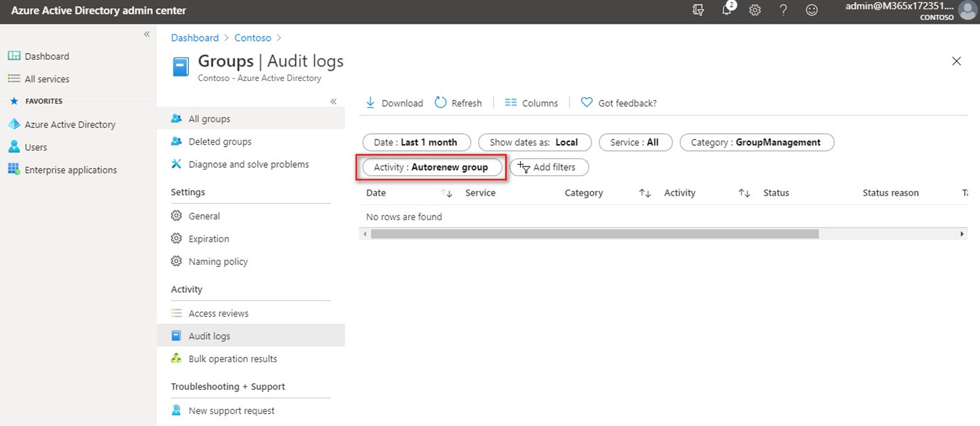This screenshot has width=980, height=426.
Task: Click the 'No rows are found' message
Action: click(x=404, y=217)
